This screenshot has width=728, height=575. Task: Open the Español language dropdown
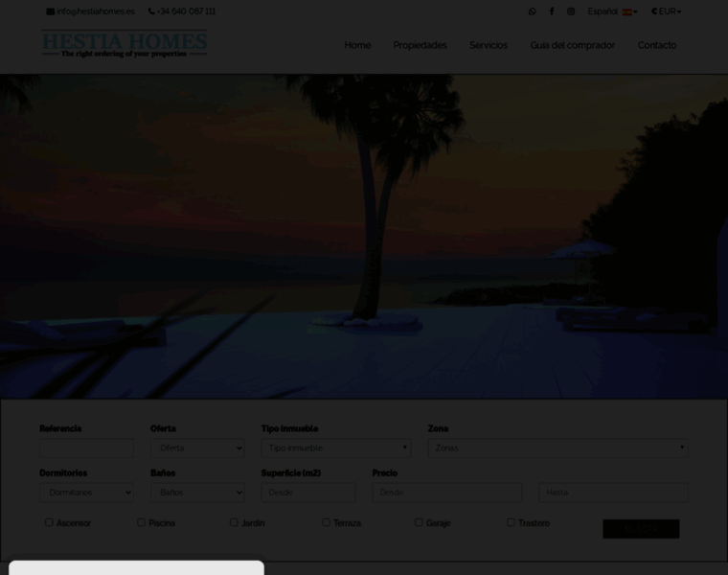pyautogui.click(x=612, y=11)
